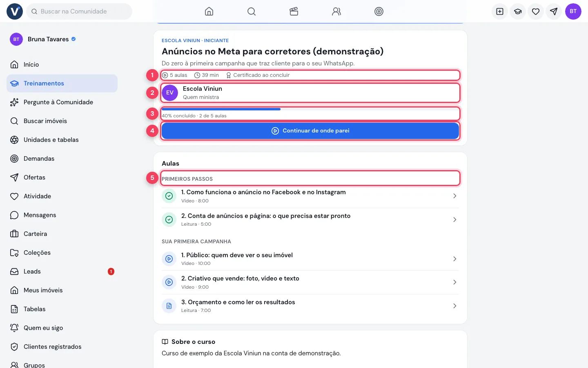Click Continuar de onde parei button
The width and height of the screenshot is (588, 368).
(310, 131)
